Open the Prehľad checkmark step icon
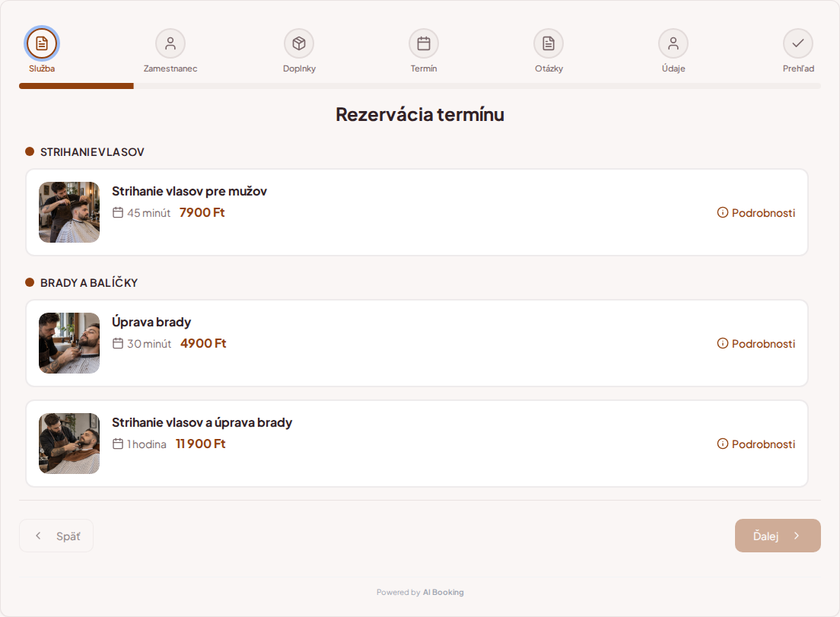 click(798, 43)
